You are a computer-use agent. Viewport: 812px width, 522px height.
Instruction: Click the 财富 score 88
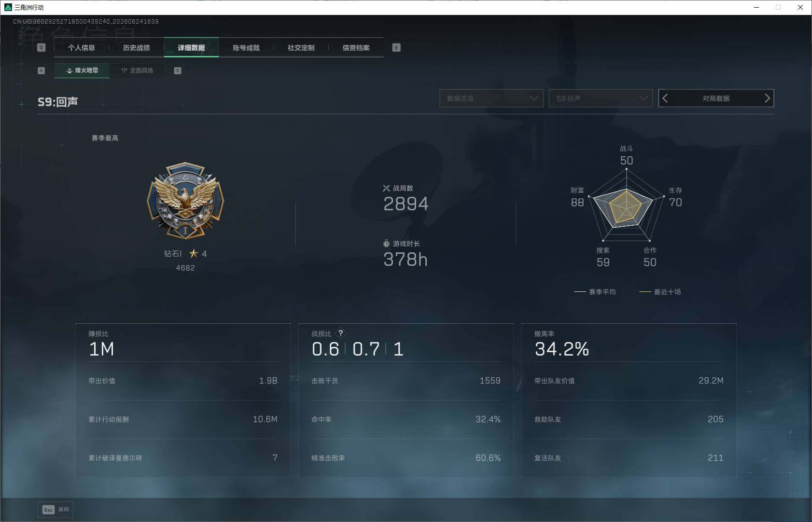(x=577, y=203)
